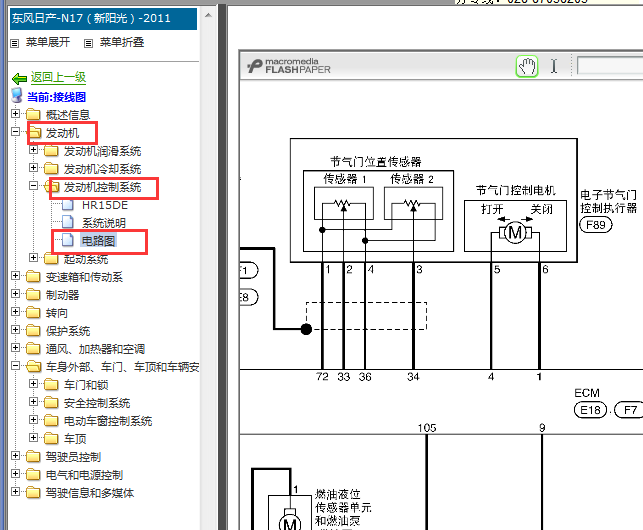
Task: Expand the 电气和电源控制 node
Action: (16, 473)
